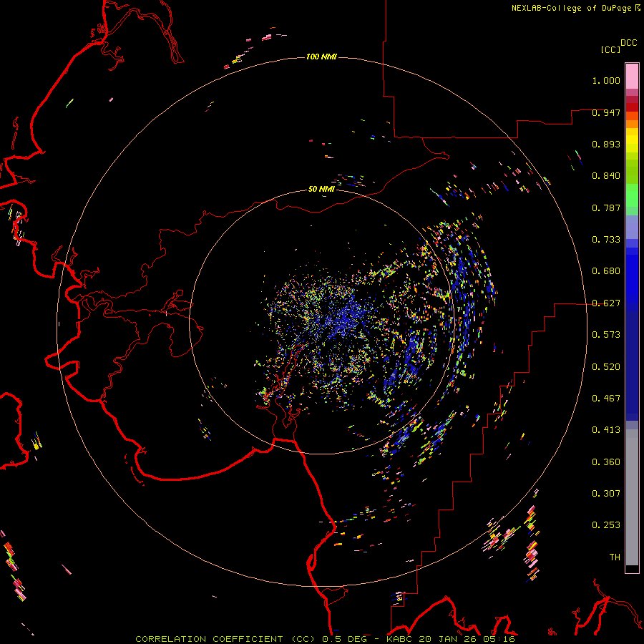Click the 100 NMI range ring label
Viewport: 644px width, 644px height.
321,57
